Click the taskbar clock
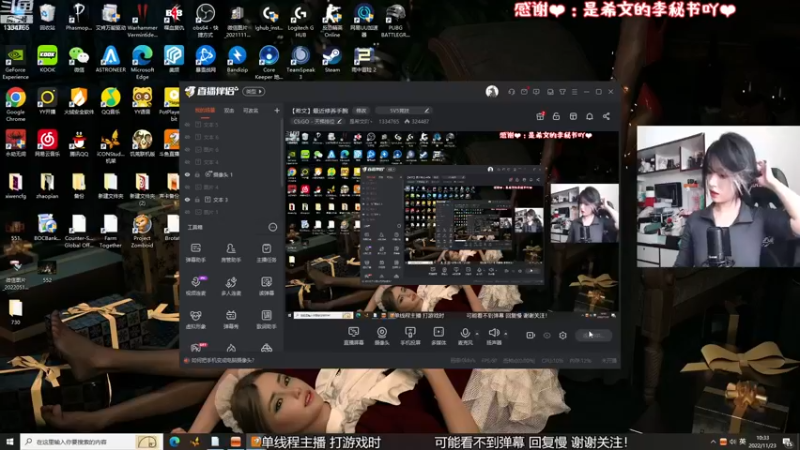The height and width of the screenshot is (450, 800). [x=763, y=441]
